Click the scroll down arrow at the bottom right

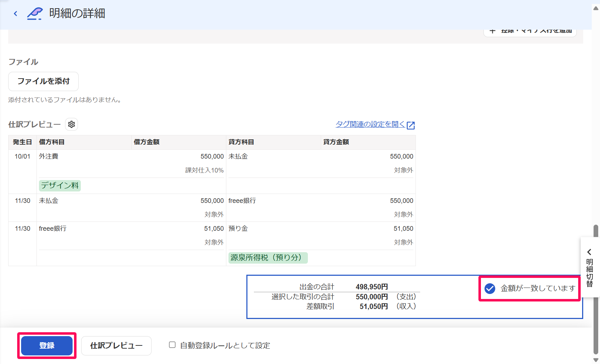coord(596,360)
